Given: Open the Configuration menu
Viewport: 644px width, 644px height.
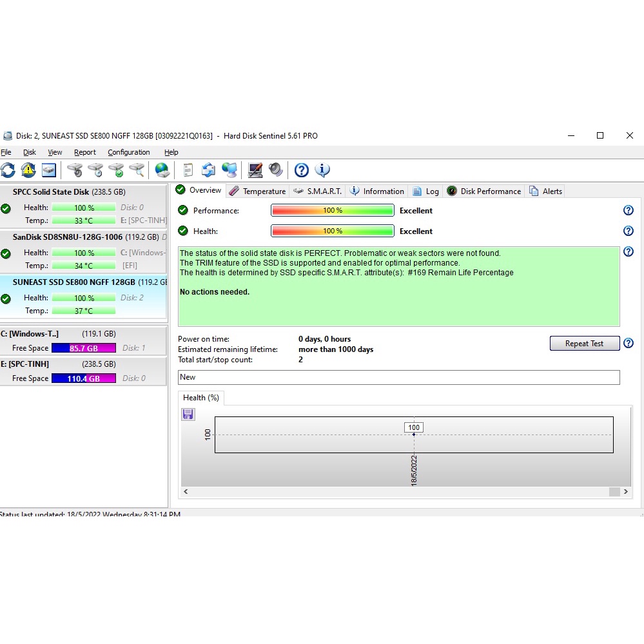Looking at the screenshot, I should [129, 152].
